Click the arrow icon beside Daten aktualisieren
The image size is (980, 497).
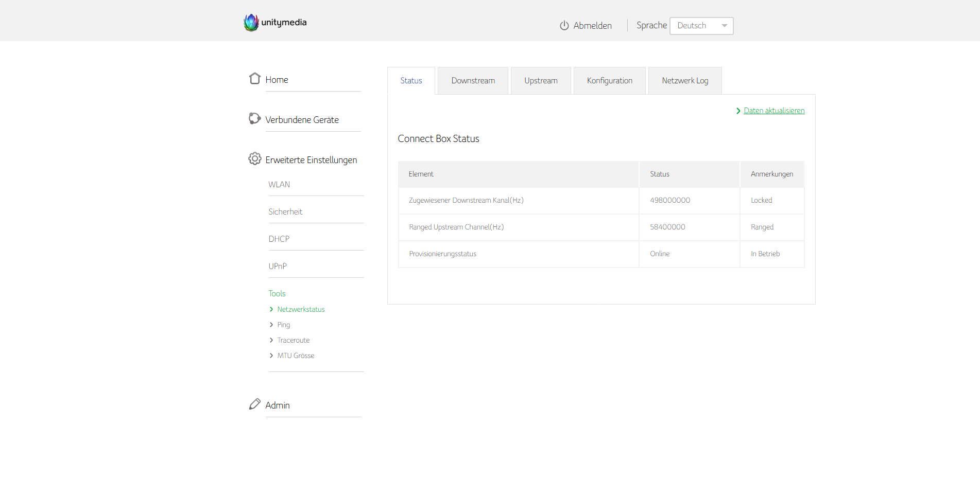coord(738,111)
